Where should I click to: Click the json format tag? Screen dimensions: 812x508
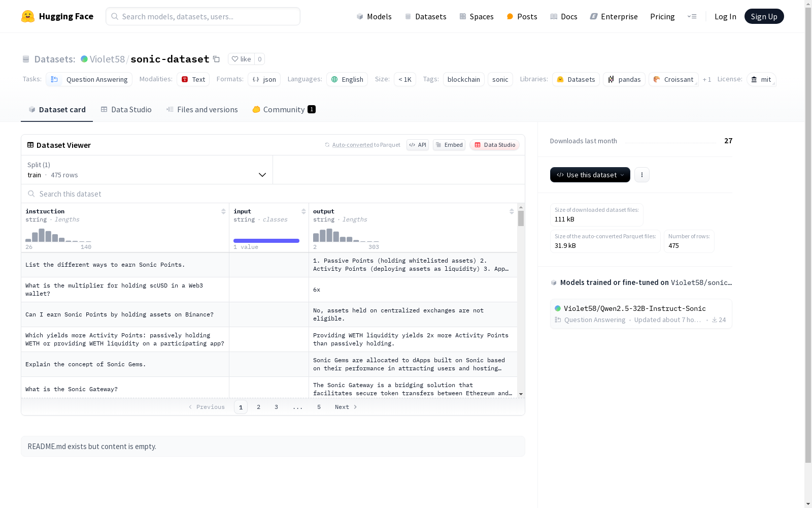(264, 79)
